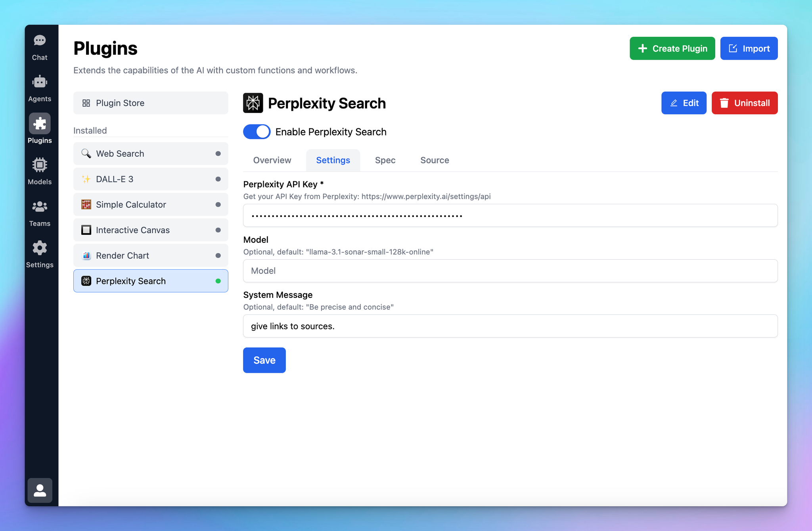Viewport: 812px width, 531px height.
Task: Click DALL-E 3 status dot
Action: (x=218, y=179)
